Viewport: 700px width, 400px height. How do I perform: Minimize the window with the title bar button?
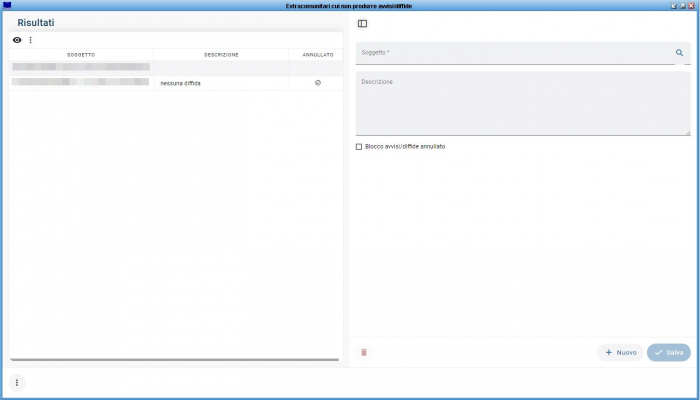674,6
